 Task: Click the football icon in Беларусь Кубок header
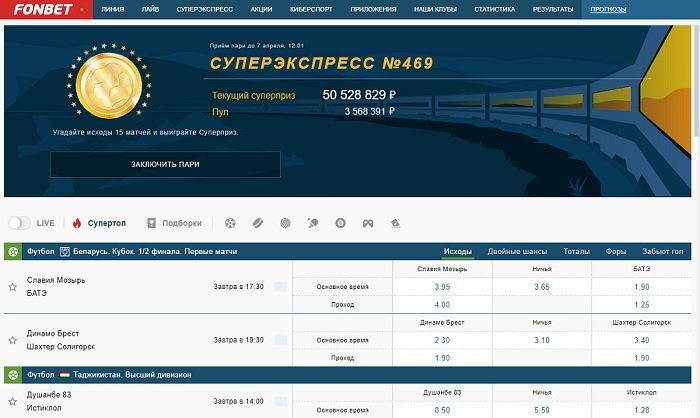tap(13, 251)
